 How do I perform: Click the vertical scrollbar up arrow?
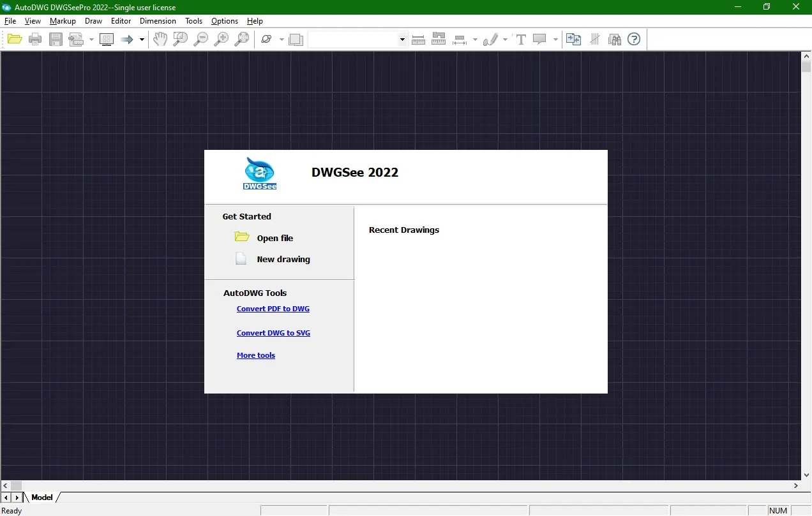[806, 57]
